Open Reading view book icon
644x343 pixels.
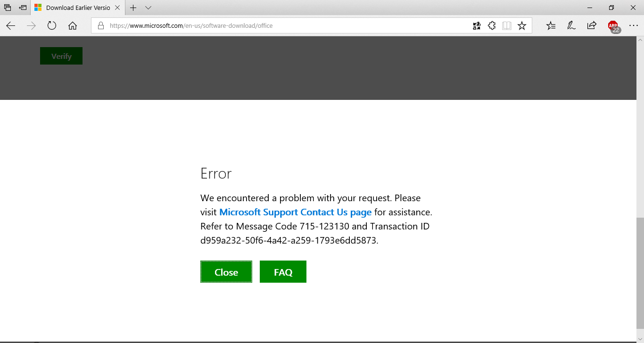tap(507, 26)
